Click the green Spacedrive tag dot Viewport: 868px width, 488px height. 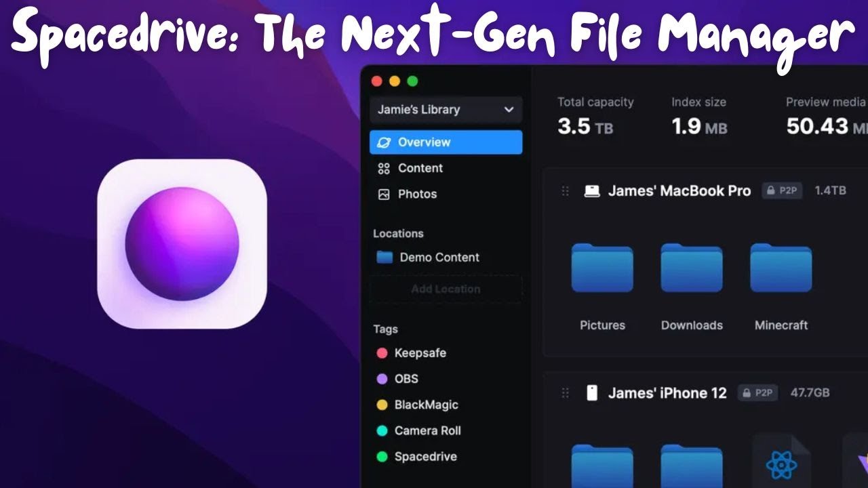(x=382, y=457)
